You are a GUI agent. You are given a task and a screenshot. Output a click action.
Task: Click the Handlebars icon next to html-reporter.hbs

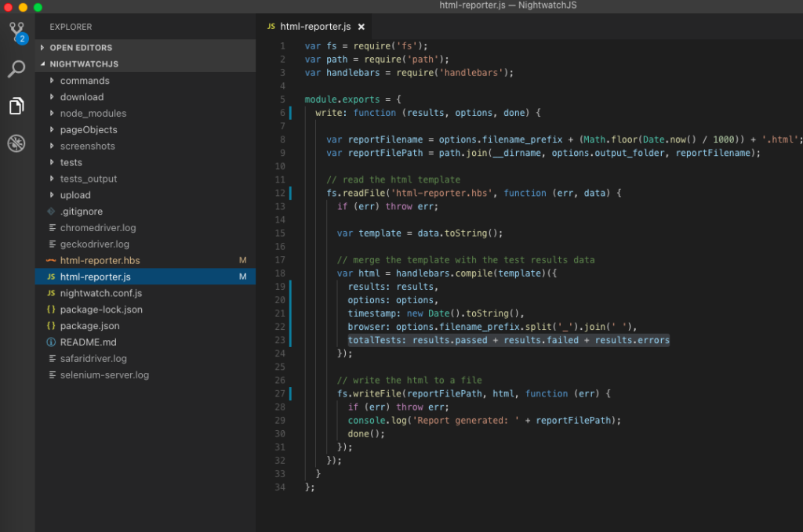pos(50,260)
